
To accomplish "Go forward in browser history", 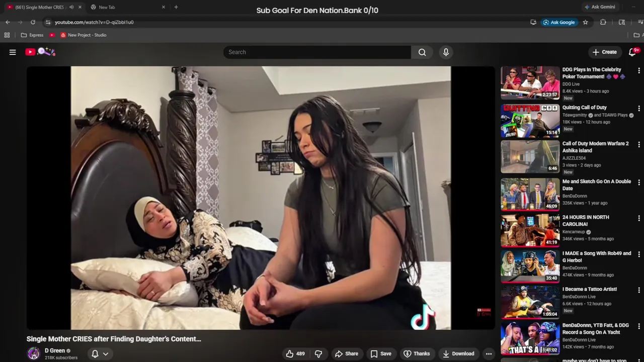I will click(20, 22).
